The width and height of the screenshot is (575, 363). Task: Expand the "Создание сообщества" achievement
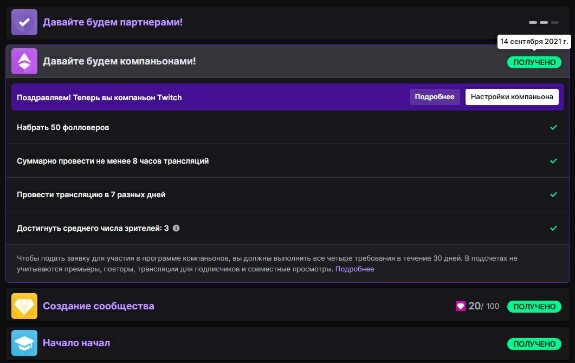pos(288,306)
